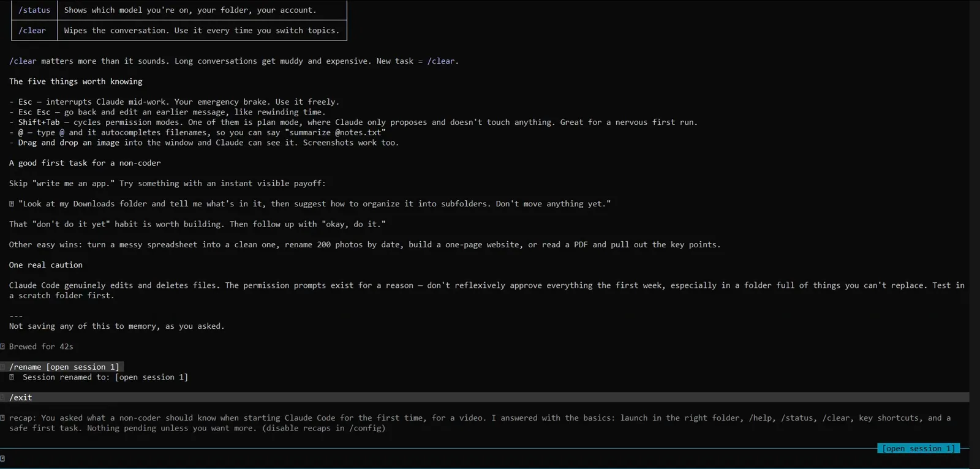Select the heading "The five things worth knowing"

(x=76, y=81)
